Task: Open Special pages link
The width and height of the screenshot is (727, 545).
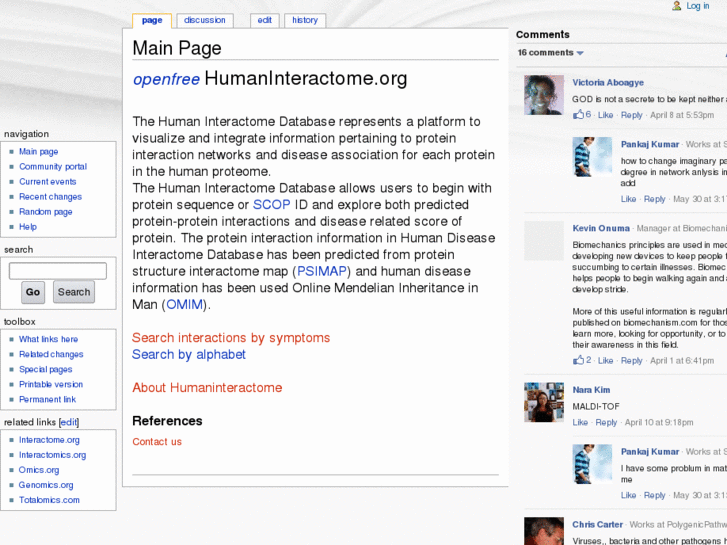Action: [45, 370]
